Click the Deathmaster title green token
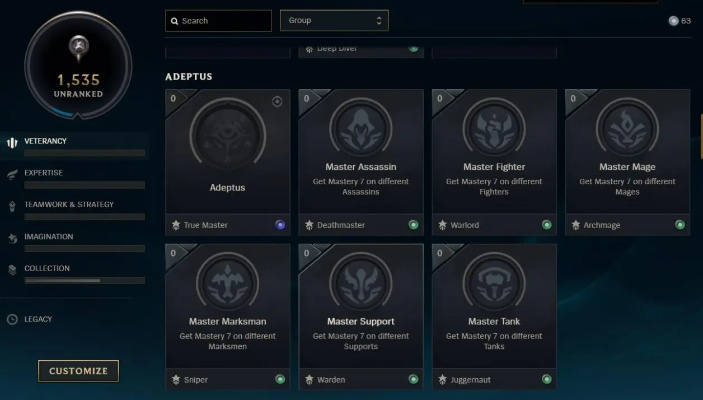The height and width of the screenshot is (400, 703). (414, 225)
